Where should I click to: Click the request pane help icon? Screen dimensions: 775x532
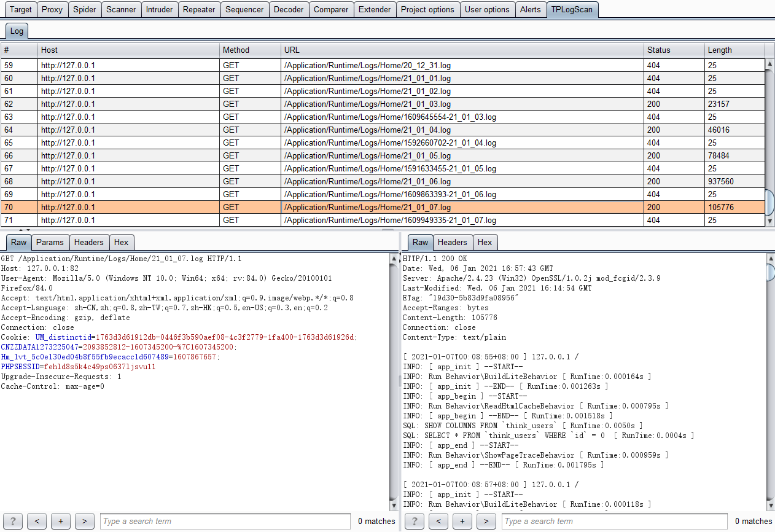click(13, 521)
